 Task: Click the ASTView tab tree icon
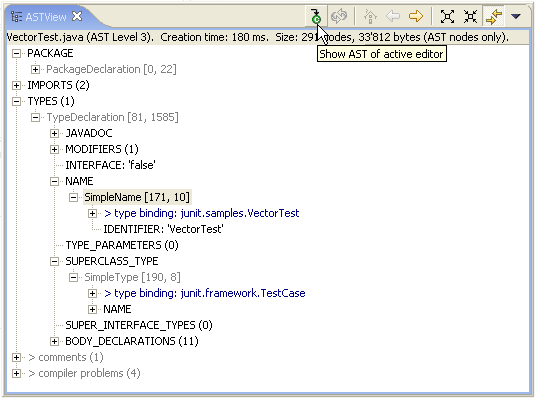click(x=16, y=16)
